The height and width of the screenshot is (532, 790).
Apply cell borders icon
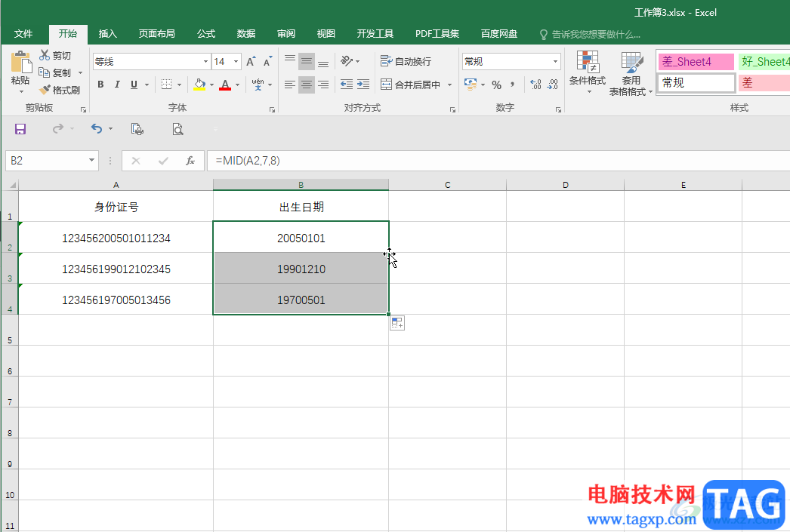[166, 85]
